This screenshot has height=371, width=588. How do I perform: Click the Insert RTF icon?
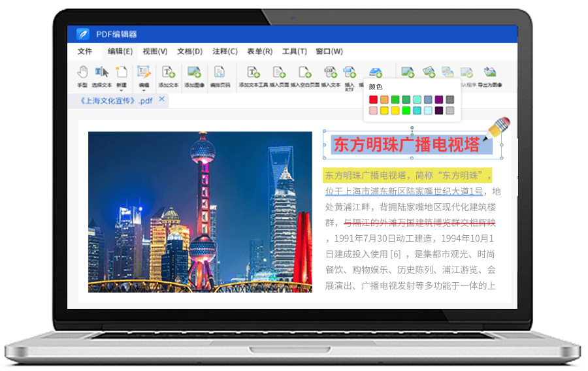(x=350, y=73)
